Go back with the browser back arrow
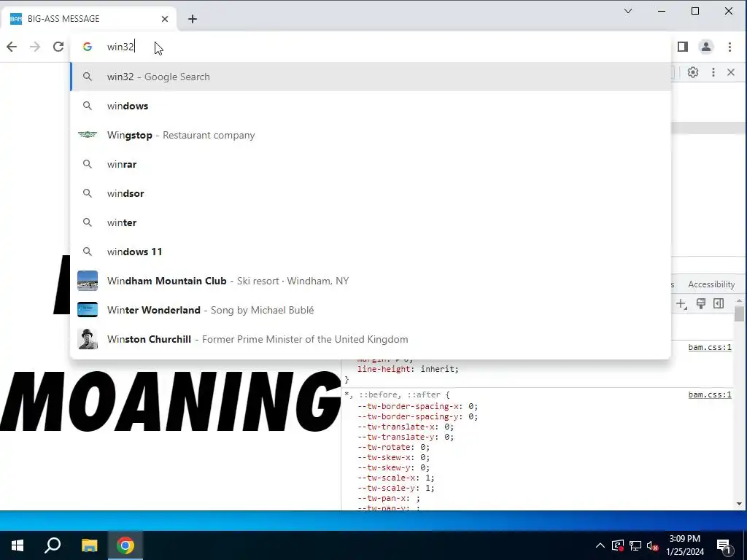747x560 pixels. click(x=12, y=47)
